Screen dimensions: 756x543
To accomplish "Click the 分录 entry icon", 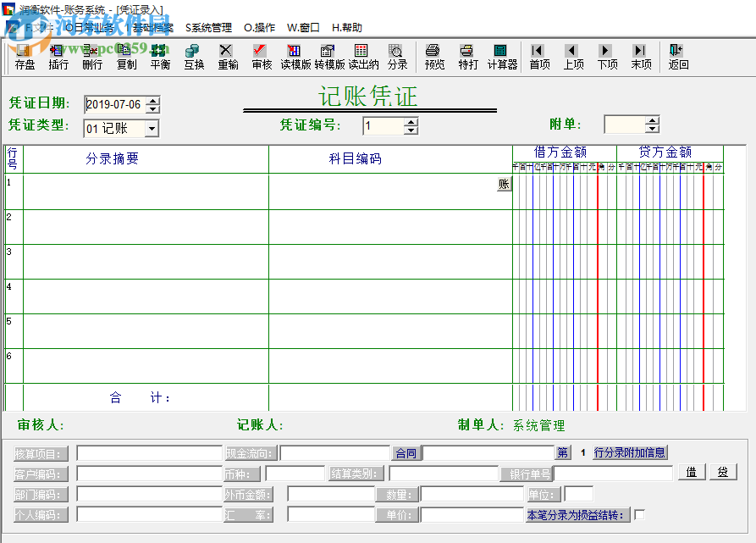I will (x=397, y=57).
